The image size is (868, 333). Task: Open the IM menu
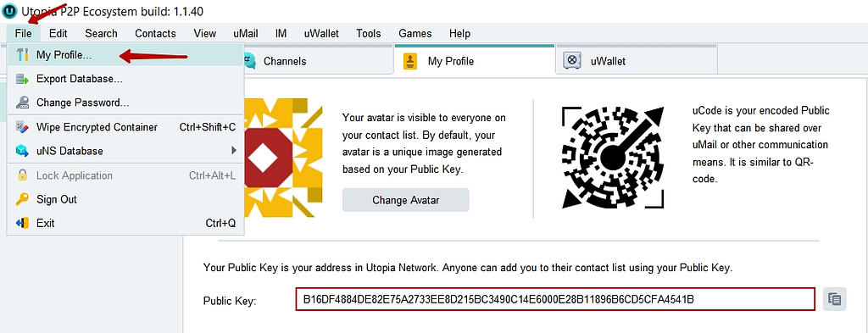(281, 33)
